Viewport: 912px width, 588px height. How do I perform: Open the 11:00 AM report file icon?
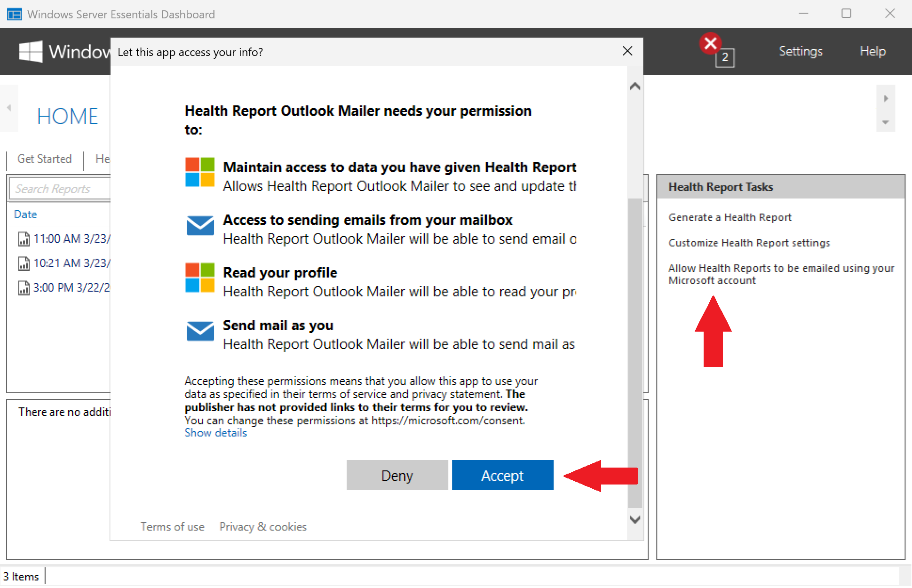(24, 239)
